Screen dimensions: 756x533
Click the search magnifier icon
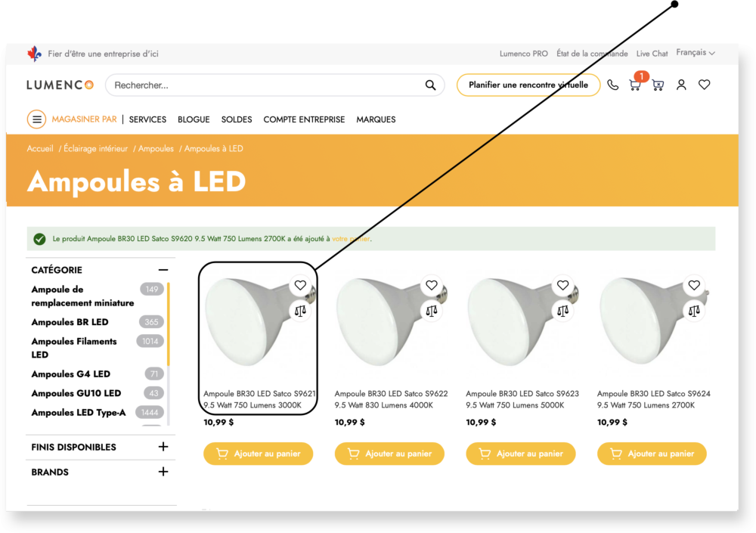point(430,85)
